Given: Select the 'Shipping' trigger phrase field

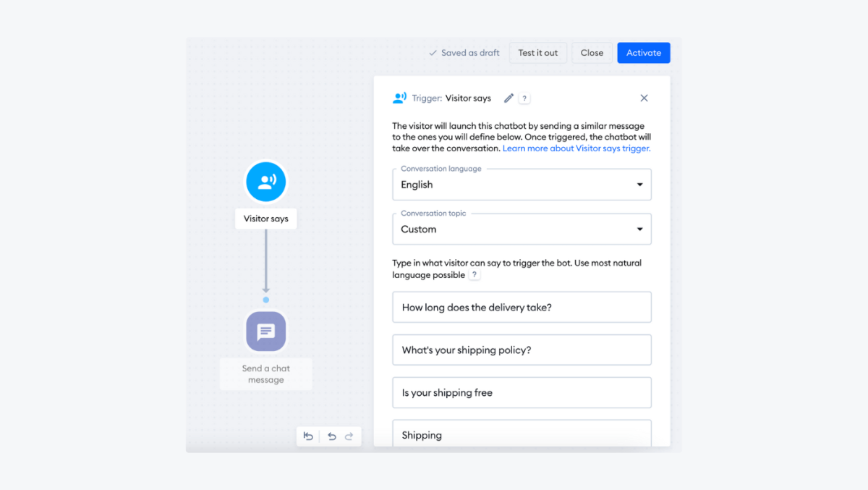Looking at the screenshot, I should coord(521,433).
